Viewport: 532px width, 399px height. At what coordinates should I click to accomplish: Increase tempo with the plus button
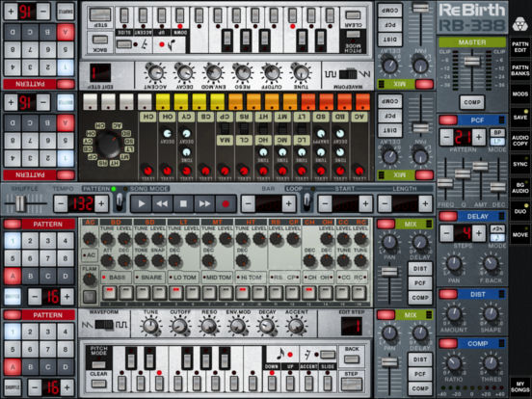point(101,203)
